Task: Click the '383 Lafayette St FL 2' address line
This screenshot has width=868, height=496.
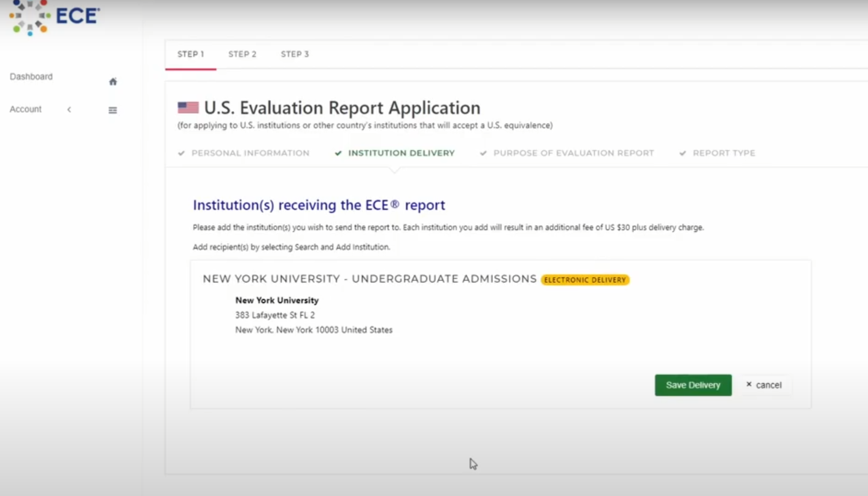Action: click(x=275, y=315)
